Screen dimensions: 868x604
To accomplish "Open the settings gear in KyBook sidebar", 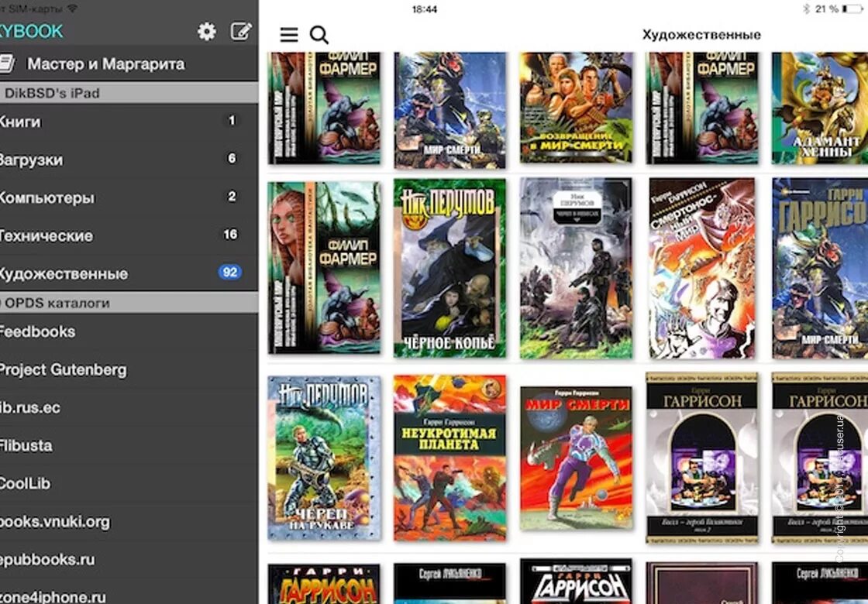I will [206, 32].
